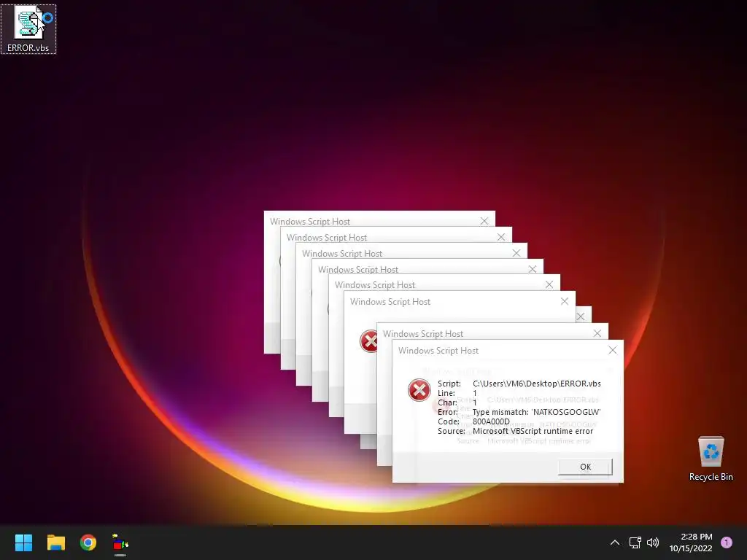The height and width of the screenshot is (560, 747).
Task: Open File Explorer from the taskbar
Action: point(55,542)
